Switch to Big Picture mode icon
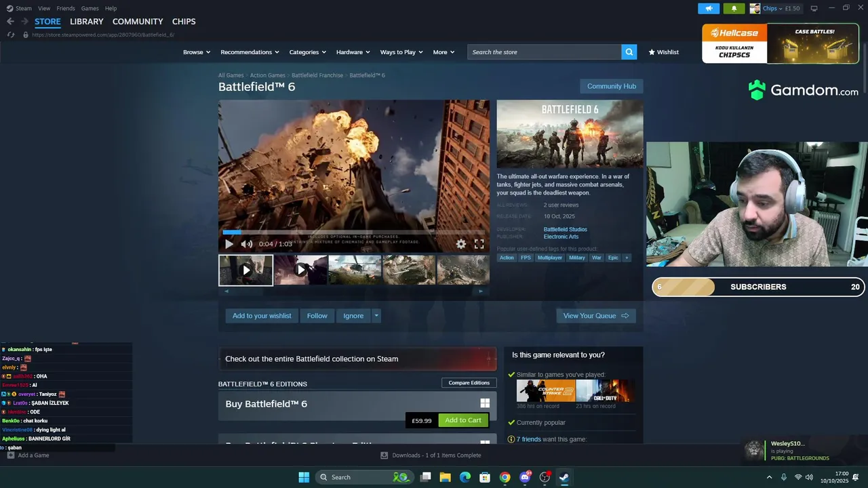The width and height of the screenshot is (868, 488). (814, 9)
